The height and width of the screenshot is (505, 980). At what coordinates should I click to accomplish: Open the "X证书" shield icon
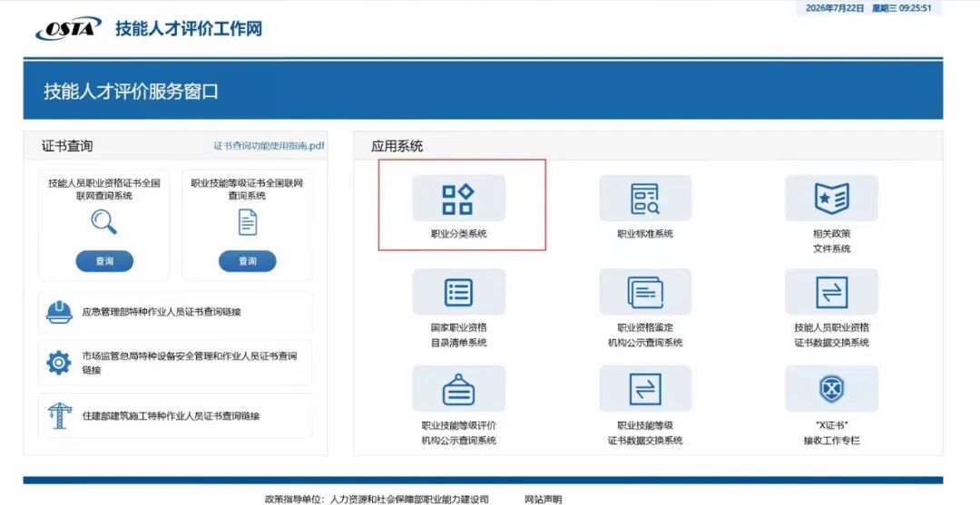831,389
